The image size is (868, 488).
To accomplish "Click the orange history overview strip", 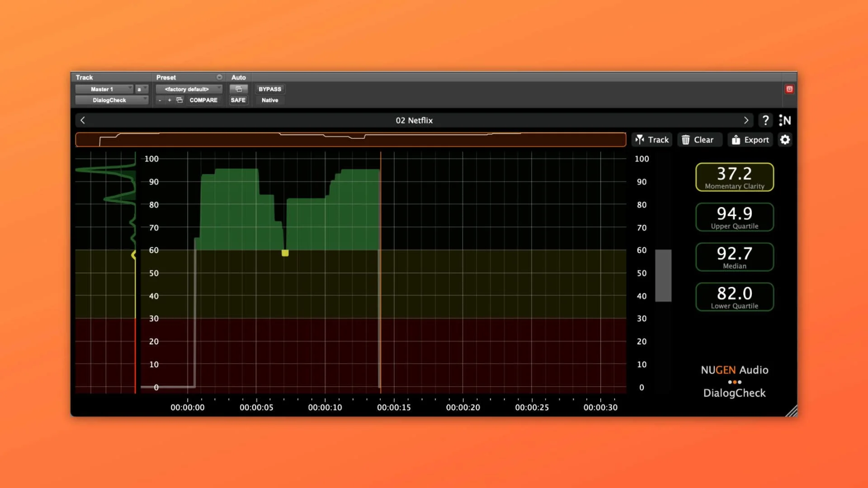I will [350, 140].
